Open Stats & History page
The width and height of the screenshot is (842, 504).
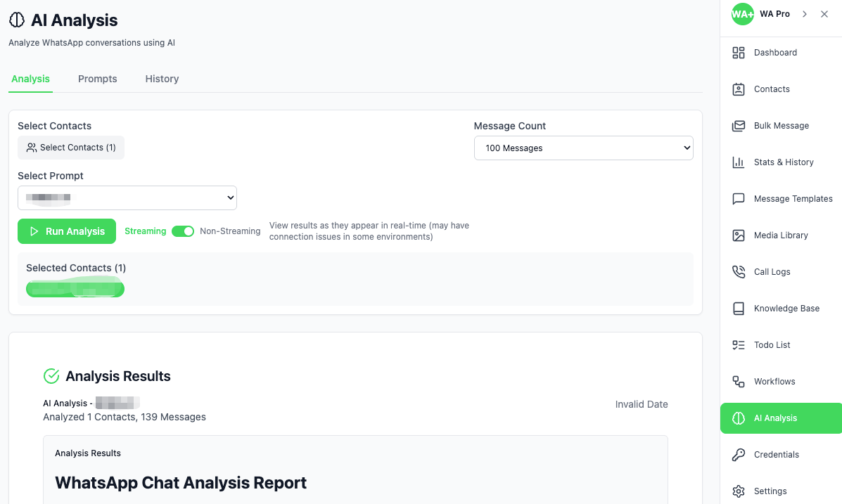pyautogui.click(x=781, y=162)
